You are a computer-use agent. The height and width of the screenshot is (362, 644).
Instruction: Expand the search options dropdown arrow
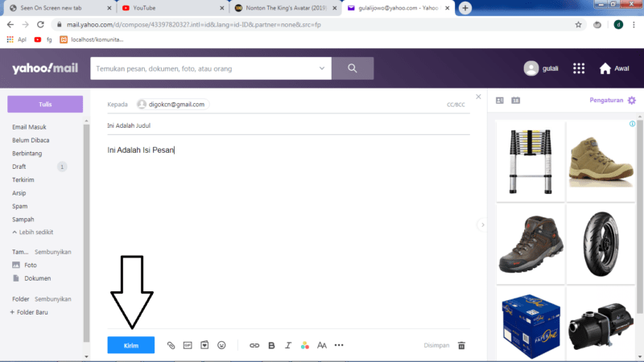[322, 68]
